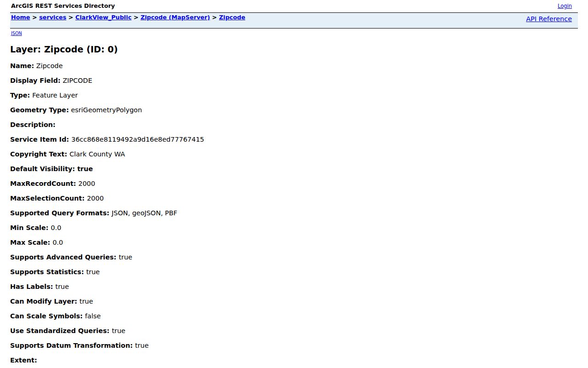Click the Type value 'Feature Layer'
Screen dimensions: 588x368
pos(55,95)
